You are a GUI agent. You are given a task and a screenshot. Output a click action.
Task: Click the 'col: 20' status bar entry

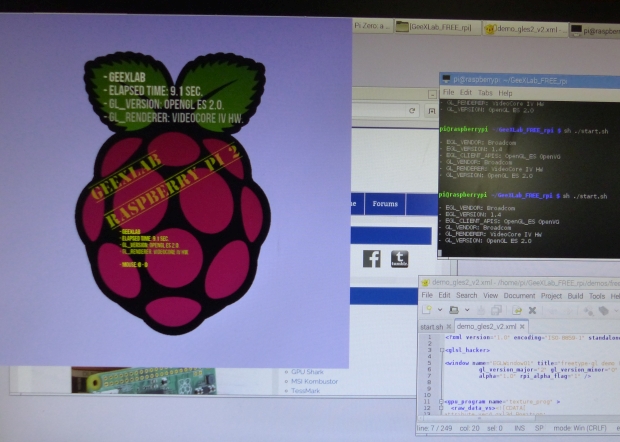coord(470,428)
